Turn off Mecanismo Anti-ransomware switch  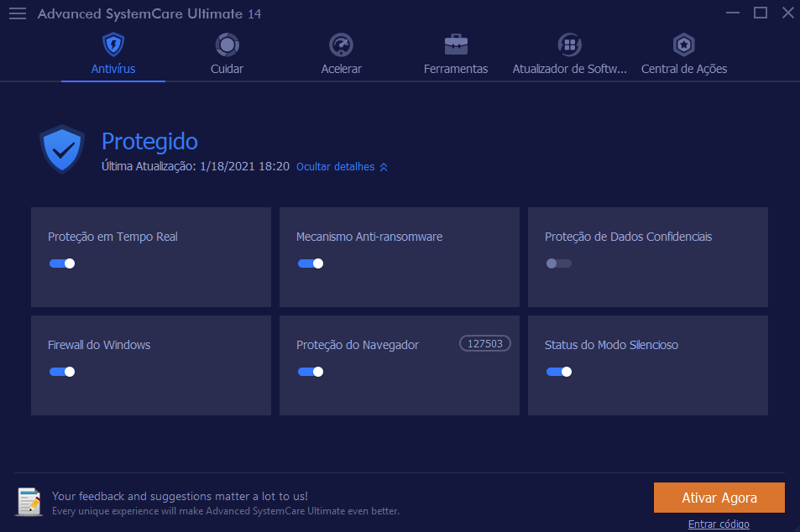point(311,263)
